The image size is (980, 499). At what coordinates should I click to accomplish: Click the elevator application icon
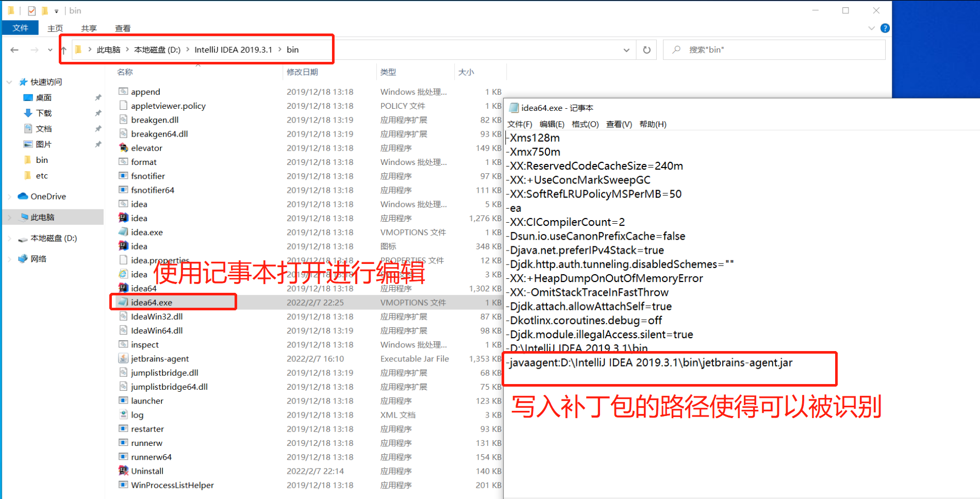(123, 148)
